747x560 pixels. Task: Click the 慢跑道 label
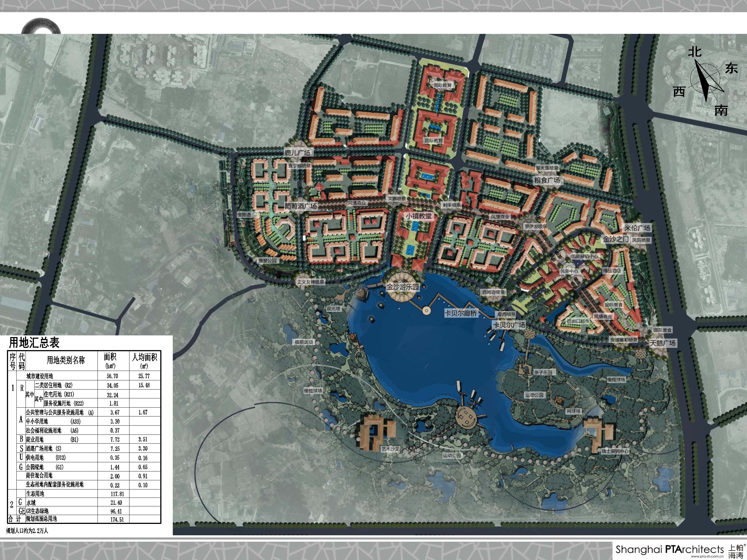244,215
